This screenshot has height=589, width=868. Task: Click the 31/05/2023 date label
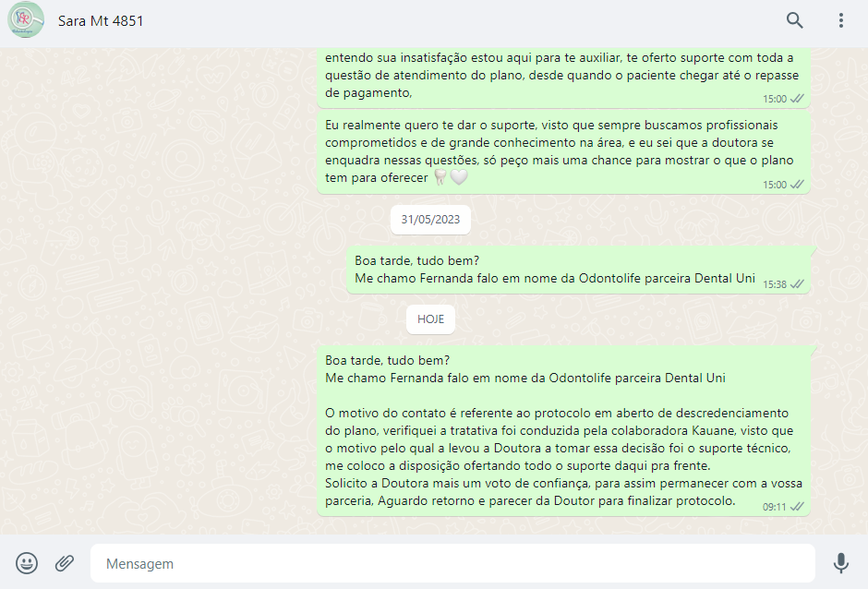coord(430,220)
